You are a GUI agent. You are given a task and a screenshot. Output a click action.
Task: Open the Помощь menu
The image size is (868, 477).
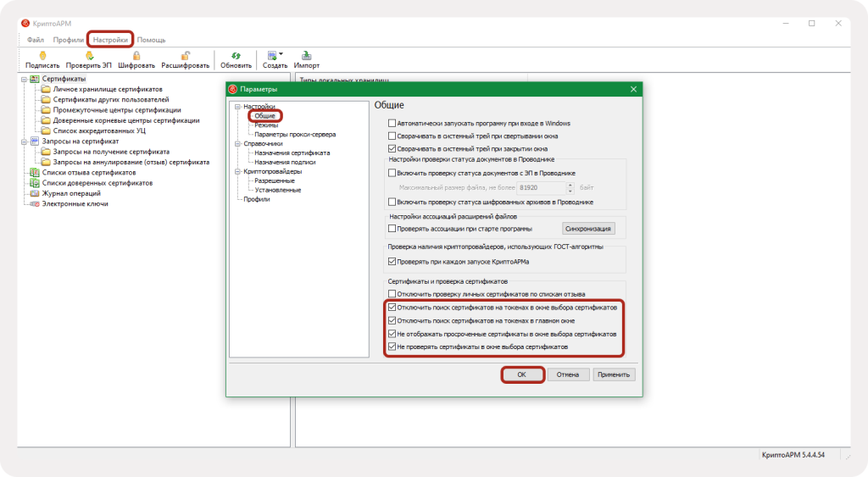tap(151, 40)
